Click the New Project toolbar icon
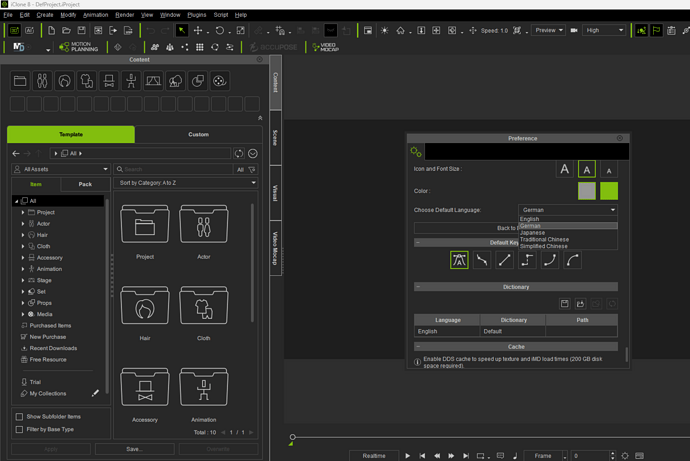 pyautogui.click(x=51, y=30)
